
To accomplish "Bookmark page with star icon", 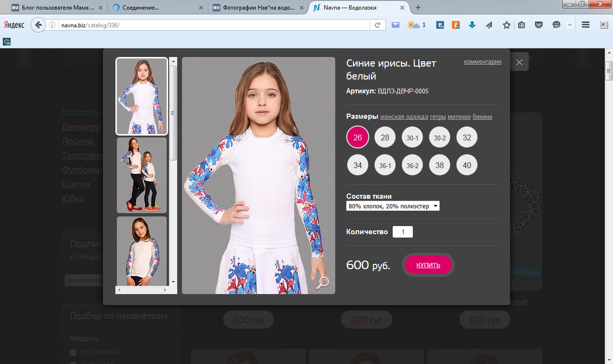I will pos(506,25).
